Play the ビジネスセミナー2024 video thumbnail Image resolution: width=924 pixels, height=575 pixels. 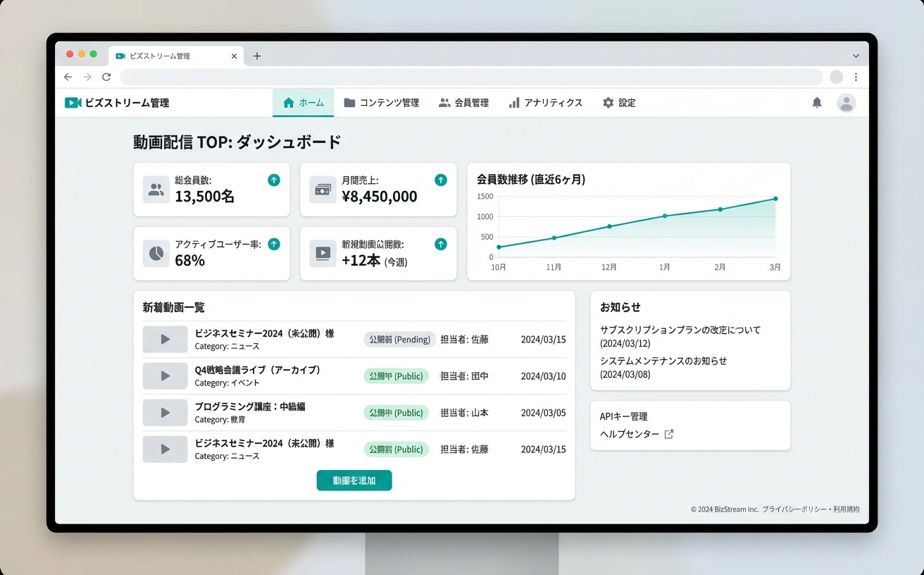pyautogui.click(x=165, y=339)
